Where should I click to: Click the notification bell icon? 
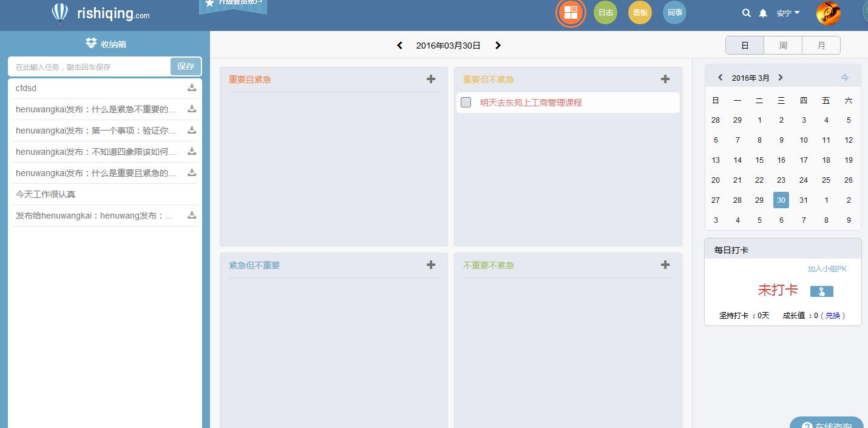(763, 12)
